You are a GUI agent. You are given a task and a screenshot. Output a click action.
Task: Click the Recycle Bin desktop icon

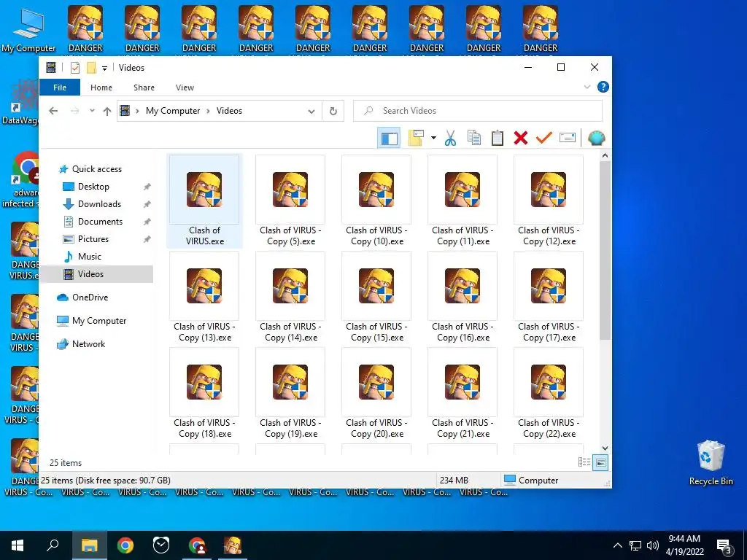(711, 463)
